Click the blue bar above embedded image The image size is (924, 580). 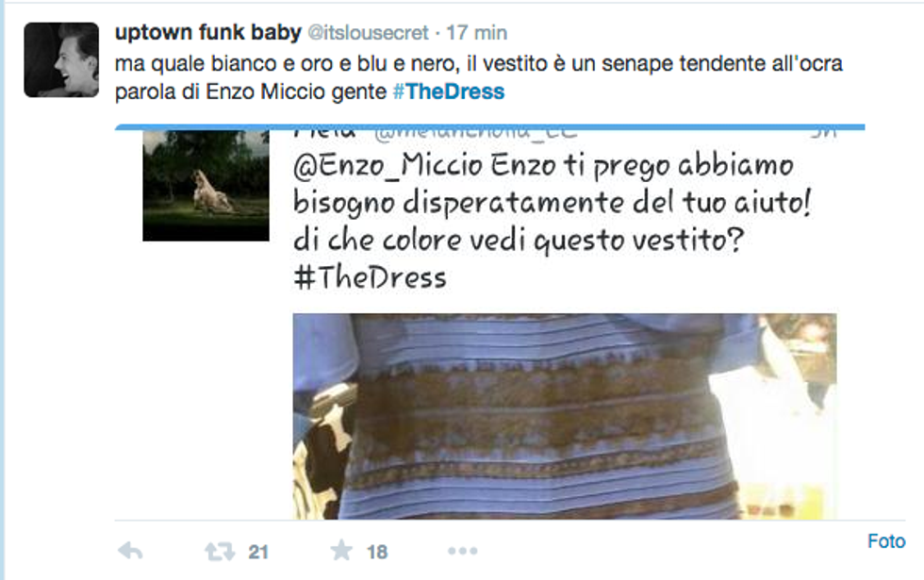click(489, 126)
